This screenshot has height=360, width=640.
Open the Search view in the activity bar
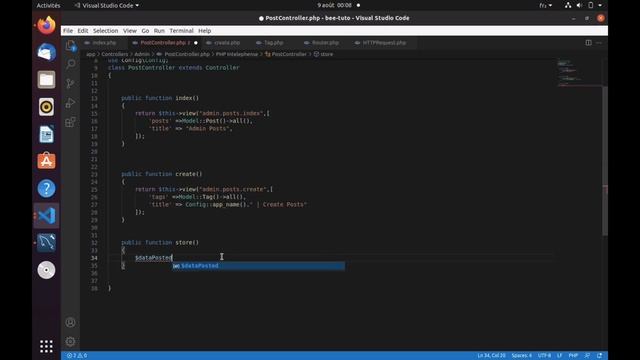[x=71, y=64]
